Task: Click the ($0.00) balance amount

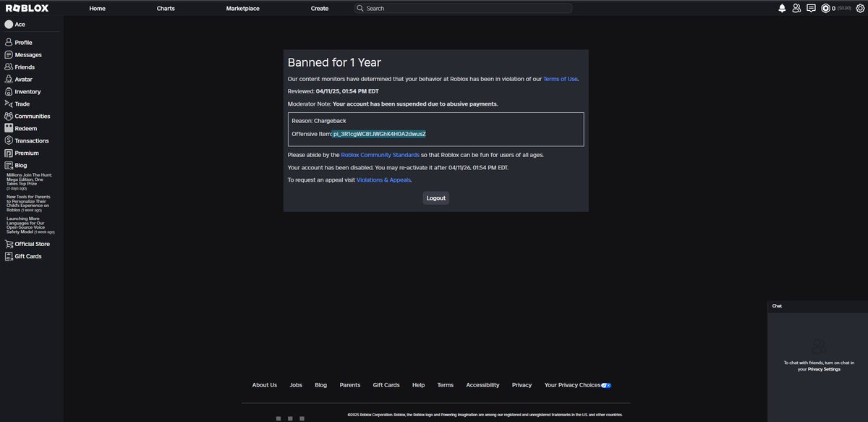Action: coord(845,9)
